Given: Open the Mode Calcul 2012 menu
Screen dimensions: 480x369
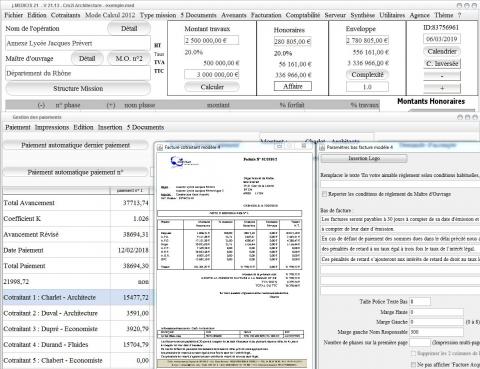Looking at the screenshot, I should [110, 15].
